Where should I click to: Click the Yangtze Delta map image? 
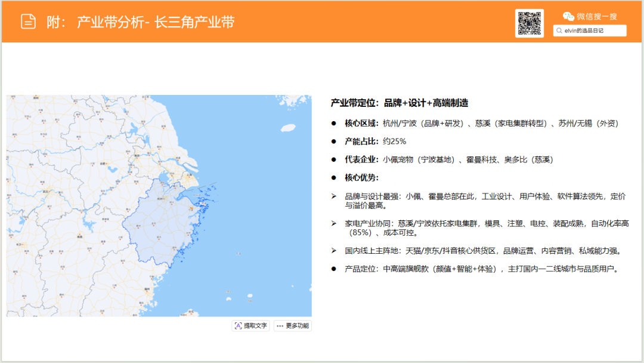tap(159, 206)
